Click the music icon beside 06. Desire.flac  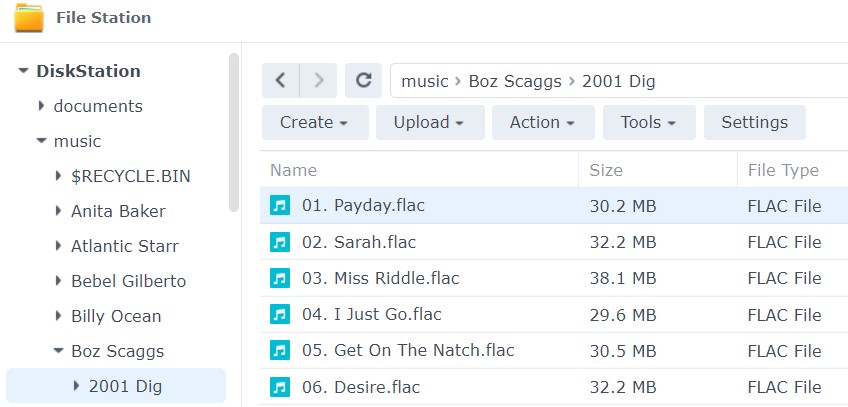click(280, 387)
